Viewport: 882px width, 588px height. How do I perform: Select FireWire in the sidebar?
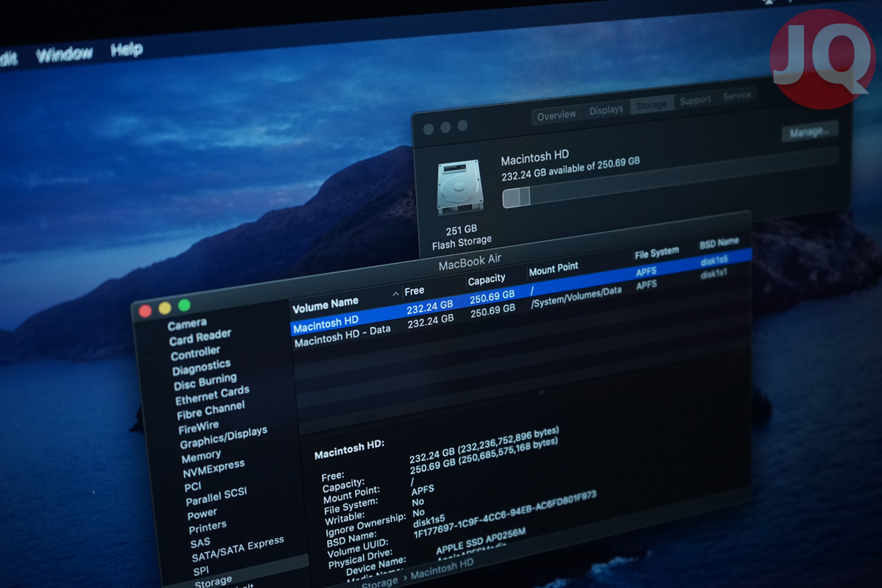pos(198,426)
